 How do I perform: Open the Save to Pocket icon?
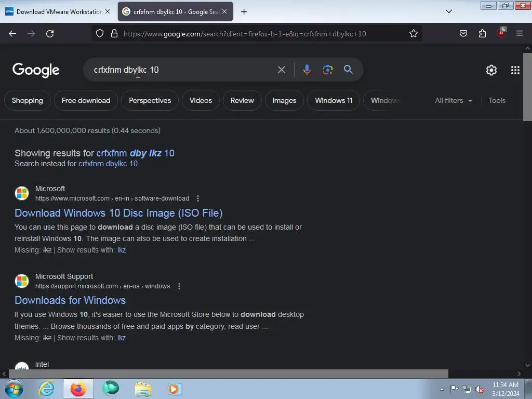[463, 34]
